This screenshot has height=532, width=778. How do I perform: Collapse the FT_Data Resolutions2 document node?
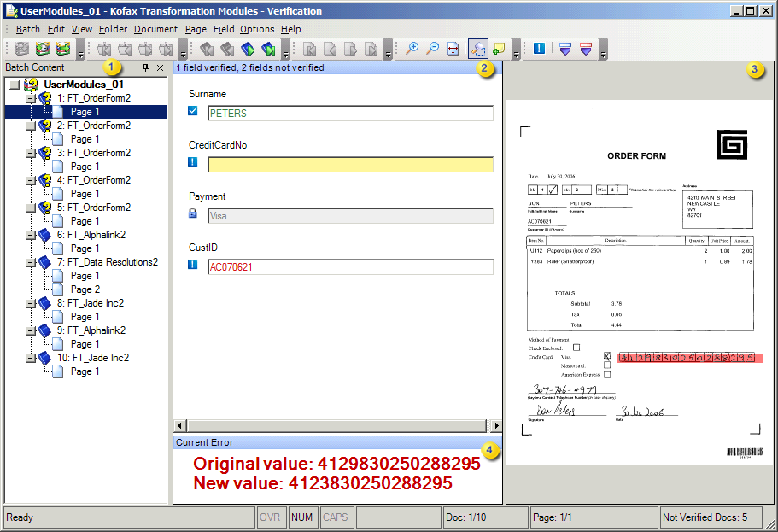click(x=30, y=261)
